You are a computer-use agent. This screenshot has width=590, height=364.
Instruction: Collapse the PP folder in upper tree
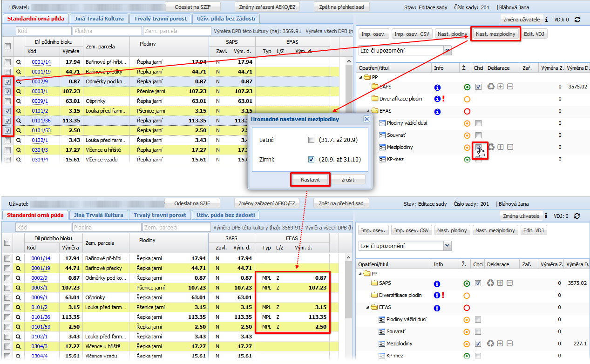click(359, 77)
